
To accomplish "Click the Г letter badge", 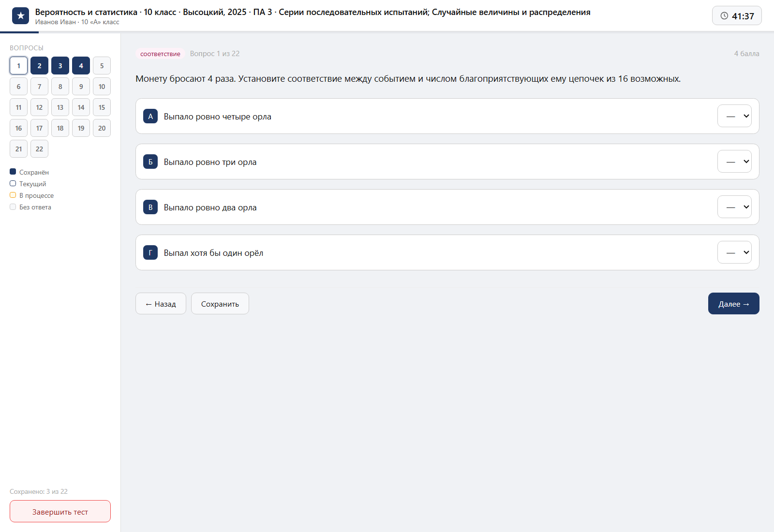I will tap(150, 252).
